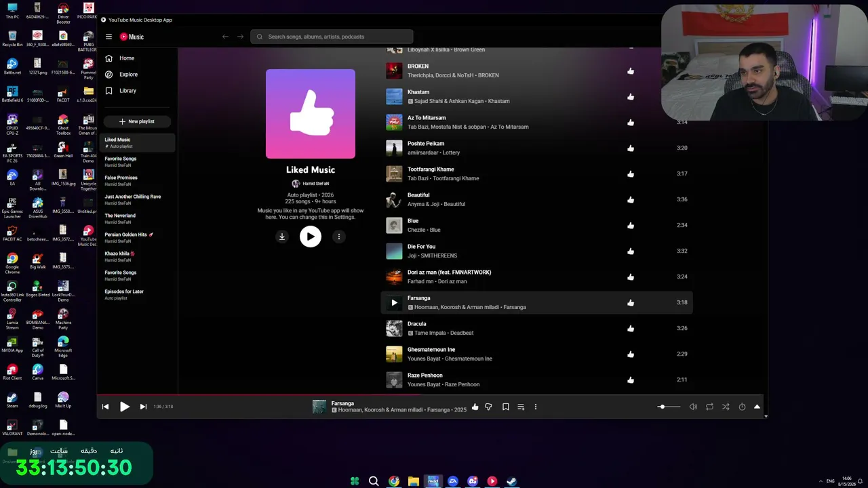Screen dimensions: 868x488
Task: Play the Liked Music playlist
Action: [311, 237]
